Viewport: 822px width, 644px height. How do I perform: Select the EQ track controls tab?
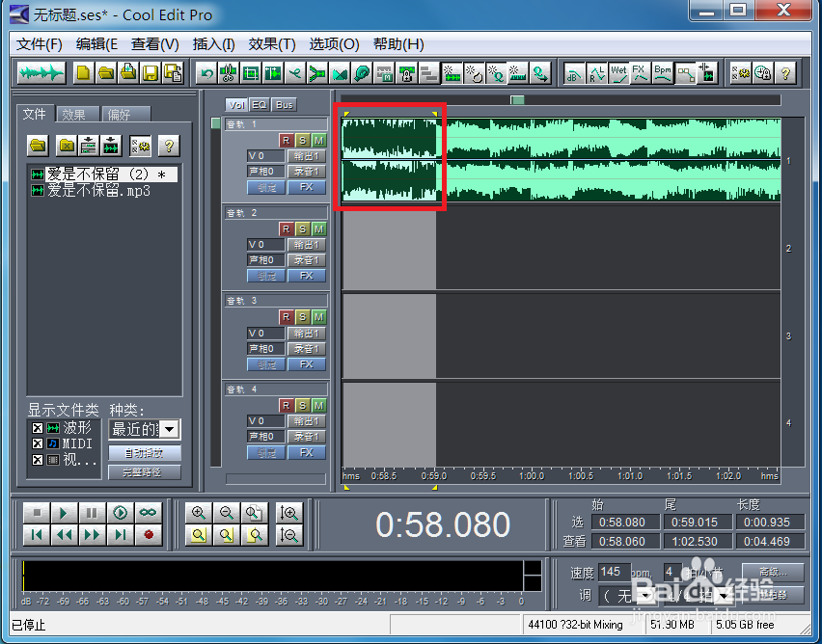point(260,105)
